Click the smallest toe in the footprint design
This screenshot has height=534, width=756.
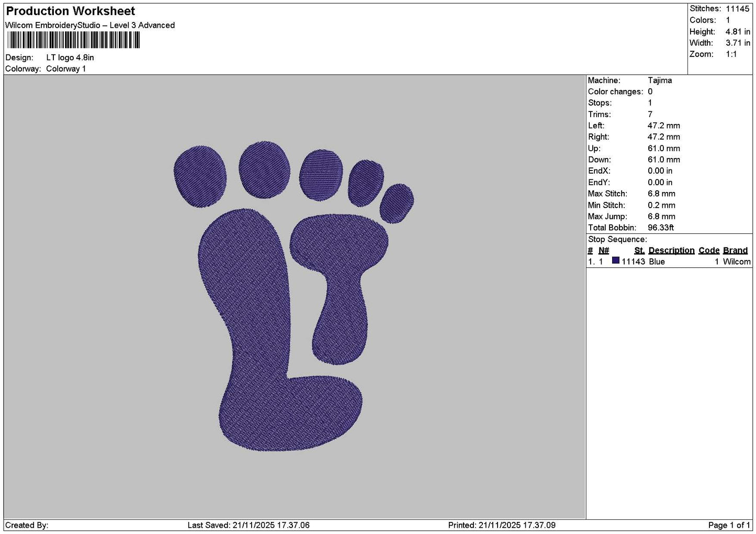[x=397, y=203]
